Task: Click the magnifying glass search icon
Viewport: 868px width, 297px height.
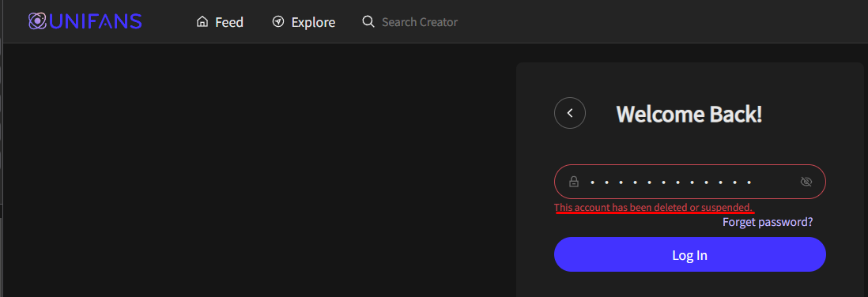Action: [368, 21]
